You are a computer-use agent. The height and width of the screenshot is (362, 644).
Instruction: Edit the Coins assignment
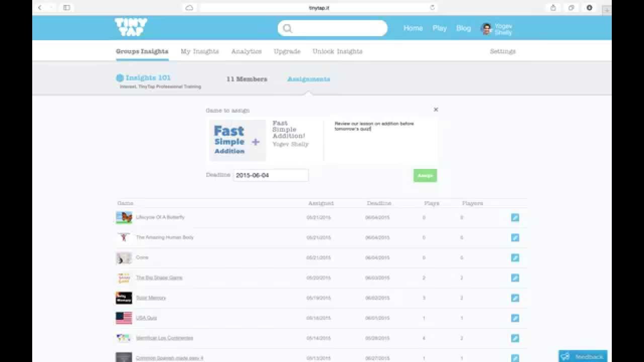(515, 258)
